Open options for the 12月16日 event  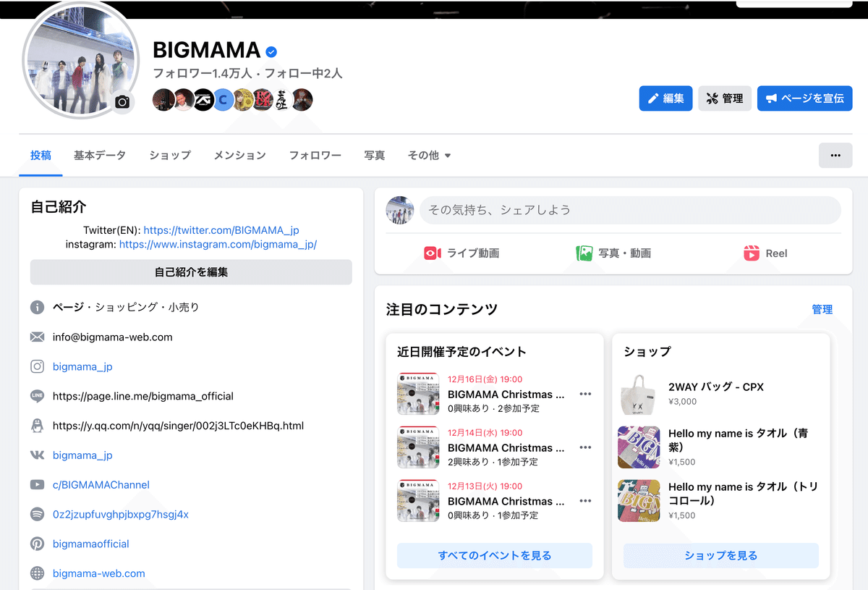[x=585, y=394]
